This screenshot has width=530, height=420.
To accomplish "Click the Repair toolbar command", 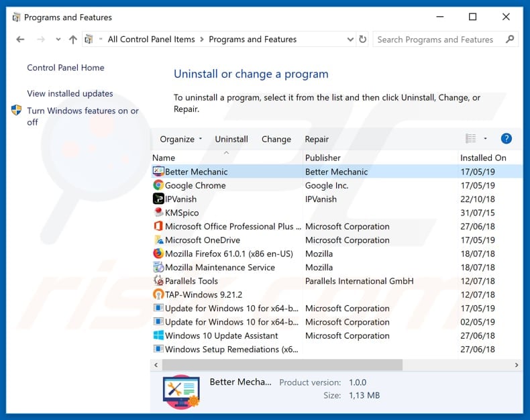I will click(317, 139).
